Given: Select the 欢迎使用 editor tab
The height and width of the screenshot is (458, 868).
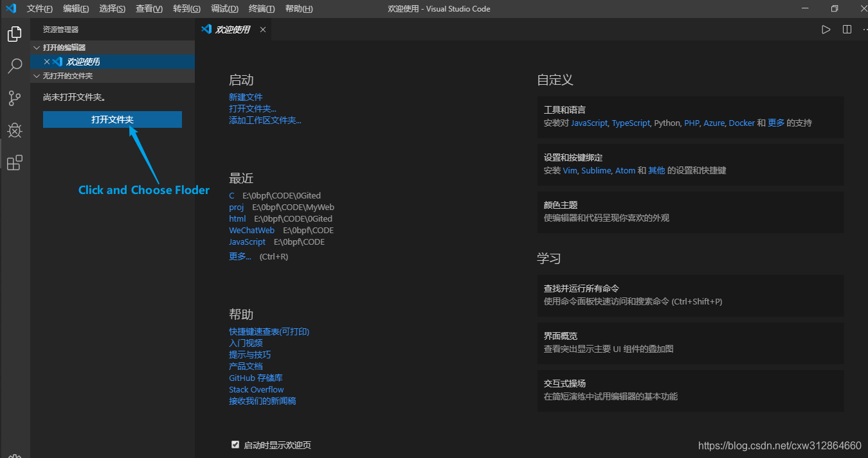Looking at the screenshot, I should tap(233, 30).
